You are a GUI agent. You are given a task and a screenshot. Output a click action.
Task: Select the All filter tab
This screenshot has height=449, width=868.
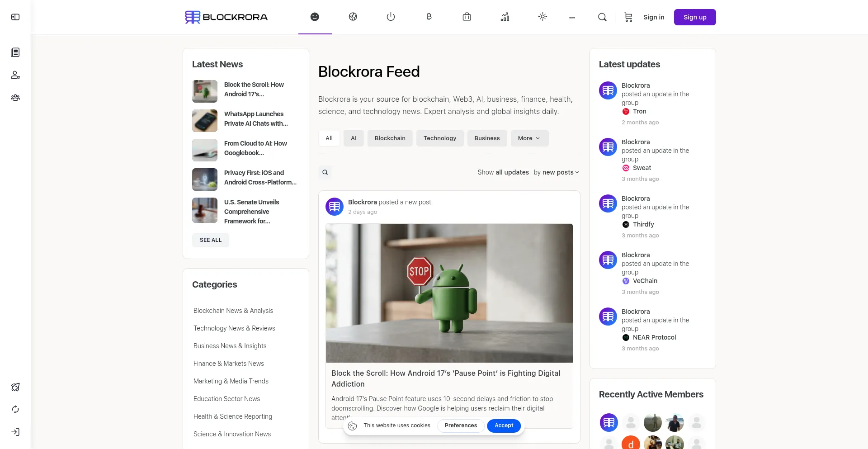tap(329, 138)
